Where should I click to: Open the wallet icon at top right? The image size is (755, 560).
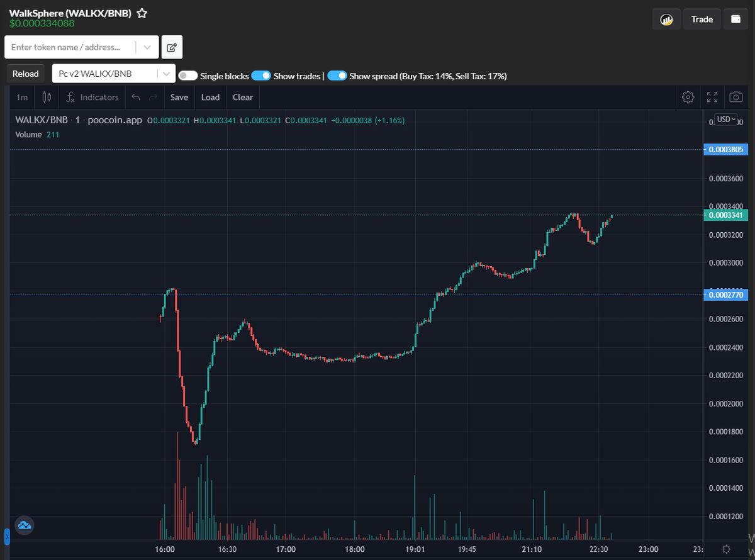click(x=735, y=18)
